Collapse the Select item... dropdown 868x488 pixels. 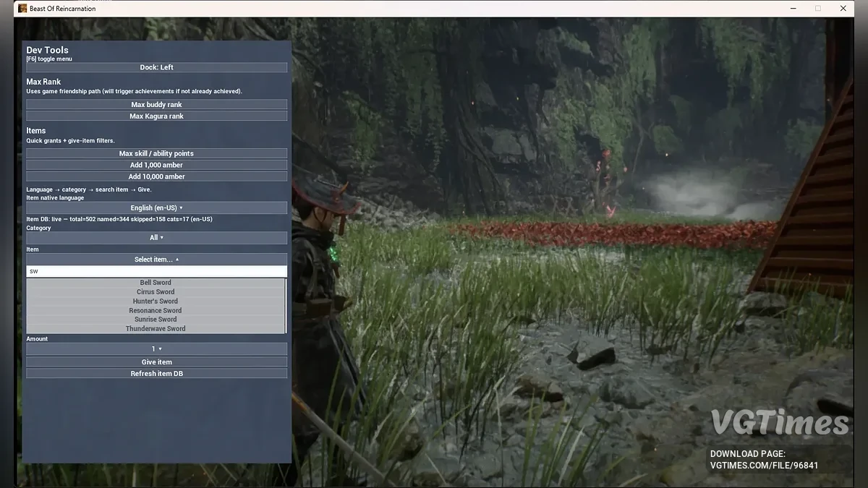pos(157,260)
